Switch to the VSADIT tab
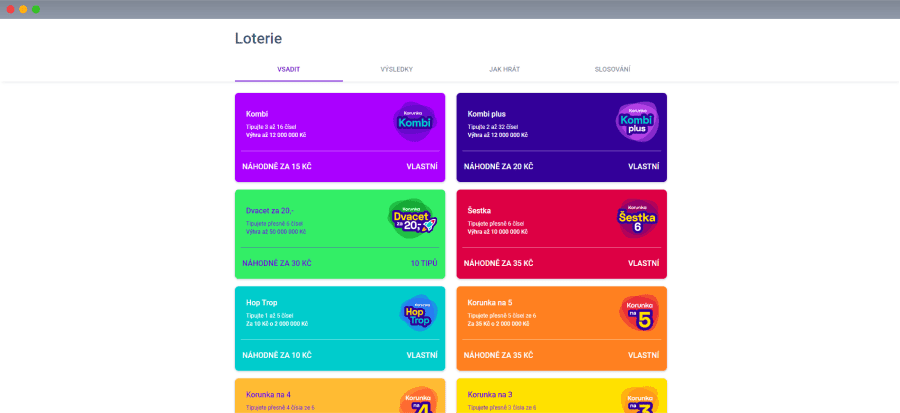This screenshot has height=413, width=900. coord(289,69)
